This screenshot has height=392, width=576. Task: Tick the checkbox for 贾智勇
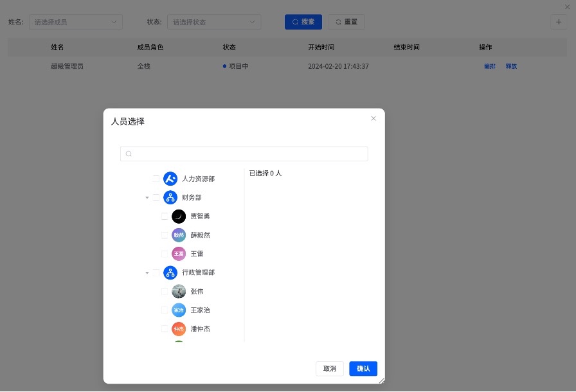[x=165, y=217]
